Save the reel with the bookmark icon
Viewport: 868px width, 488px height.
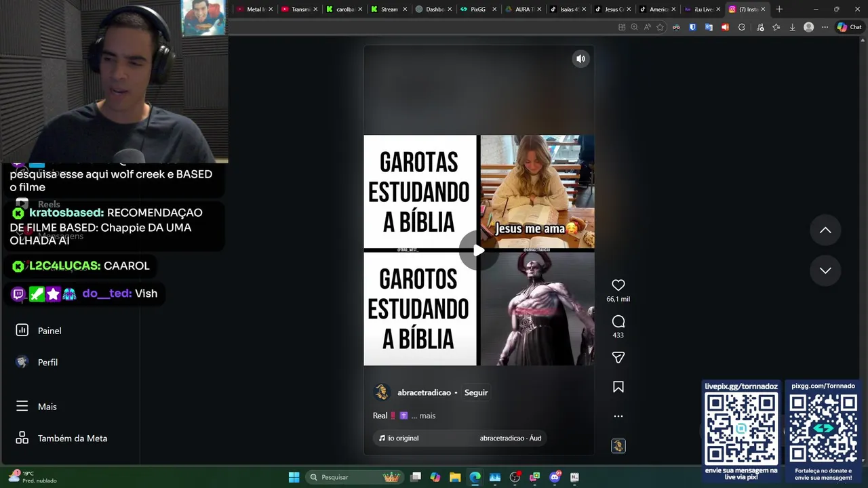coord(618,387)
